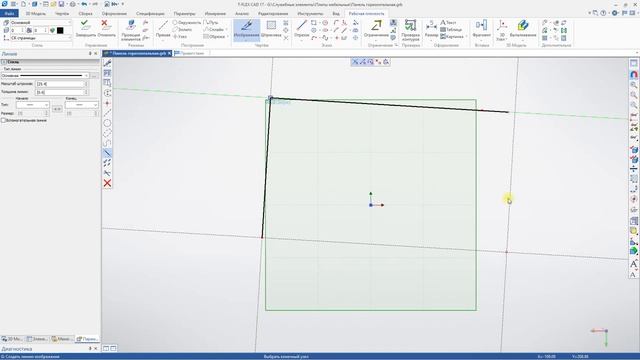The height and width of the screenshot is (360, 640).
Task: Select the Путь tool
Action: pyautogui.click(x=211, y=23)
